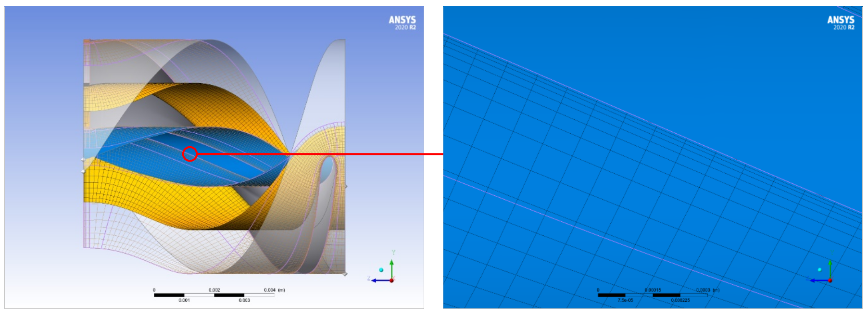Click the left viewport scale ruler bar
Screen dimensions: 868x318
[x=214, y=295]
